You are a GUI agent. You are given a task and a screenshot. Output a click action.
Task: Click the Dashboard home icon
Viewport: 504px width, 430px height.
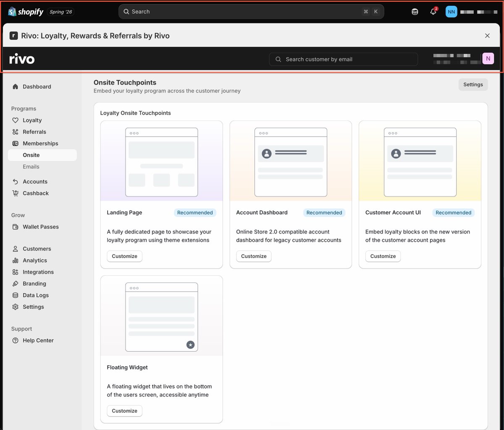pos(16,86)
